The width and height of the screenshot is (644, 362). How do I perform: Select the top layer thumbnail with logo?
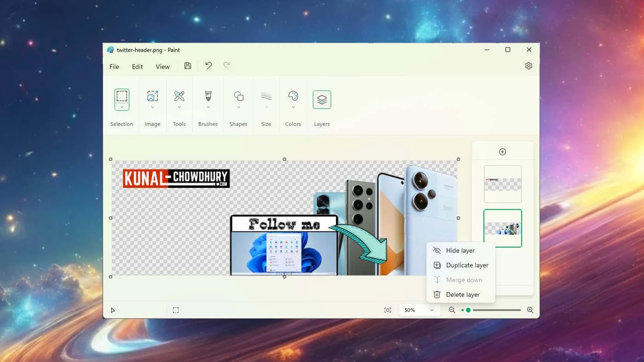tap(503, 184)
